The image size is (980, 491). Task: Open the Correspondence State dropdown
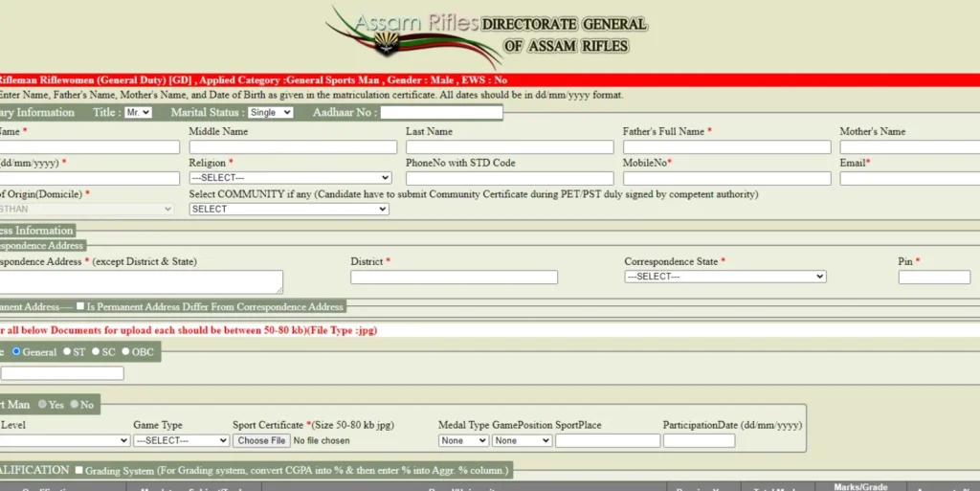(x=725, y=276)
